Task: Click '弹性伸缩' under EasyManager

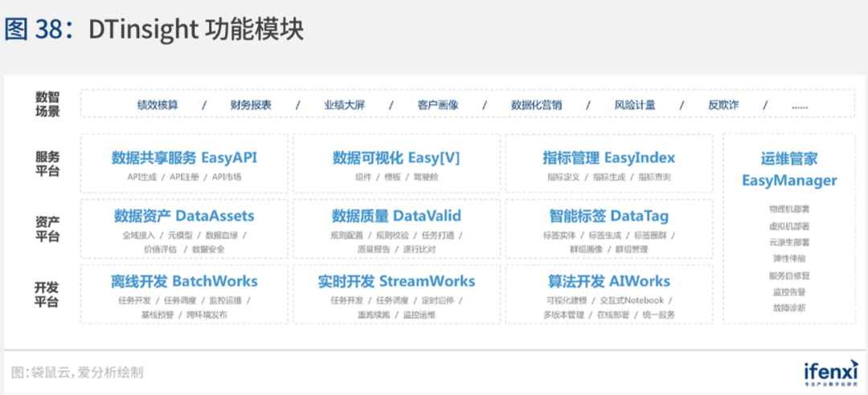Action: [x=789, y=259]
